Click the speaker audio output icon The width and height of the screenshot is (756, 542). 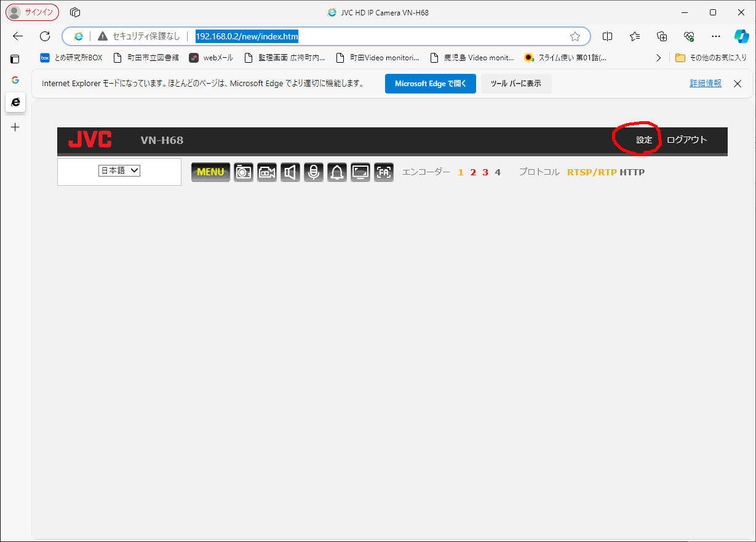[290, 172]
